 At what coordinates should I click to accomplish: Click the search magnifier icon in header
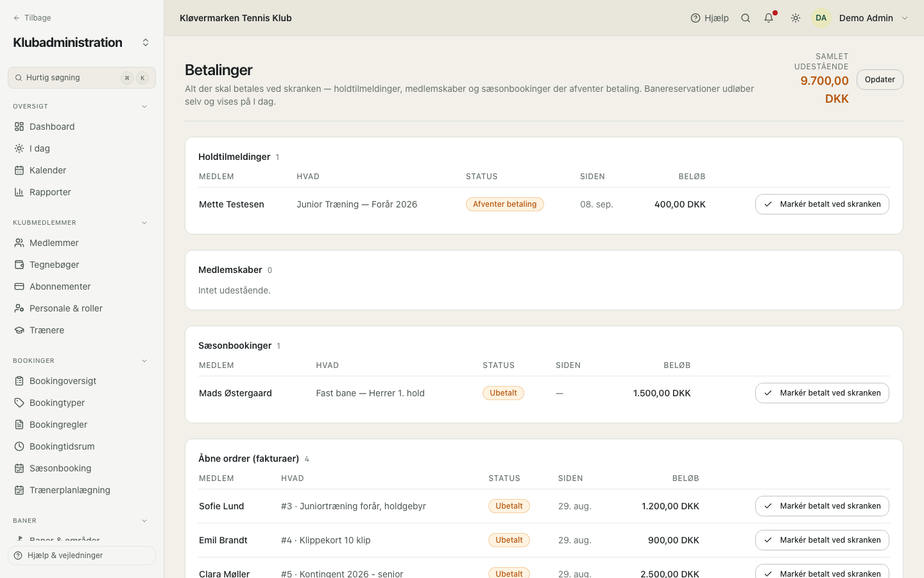tap(746, 18)
